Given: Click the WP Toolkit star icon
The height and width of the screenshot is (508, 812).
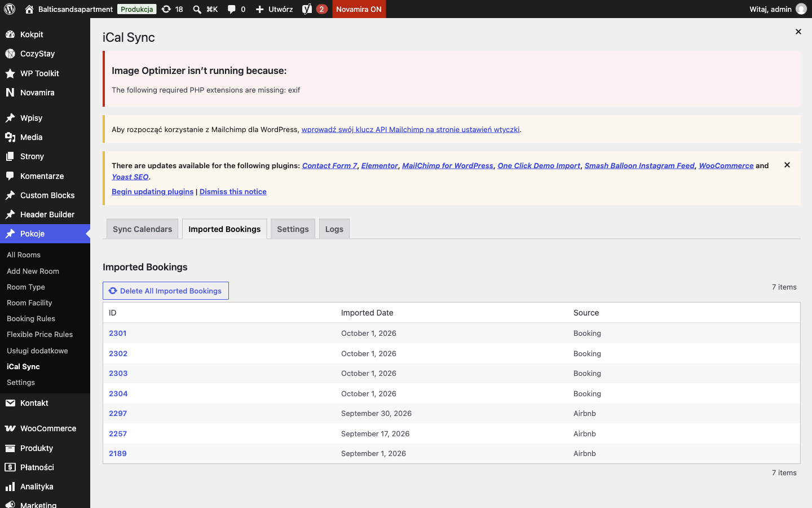Looking at the screenshot, I should [x=10, y=73].
